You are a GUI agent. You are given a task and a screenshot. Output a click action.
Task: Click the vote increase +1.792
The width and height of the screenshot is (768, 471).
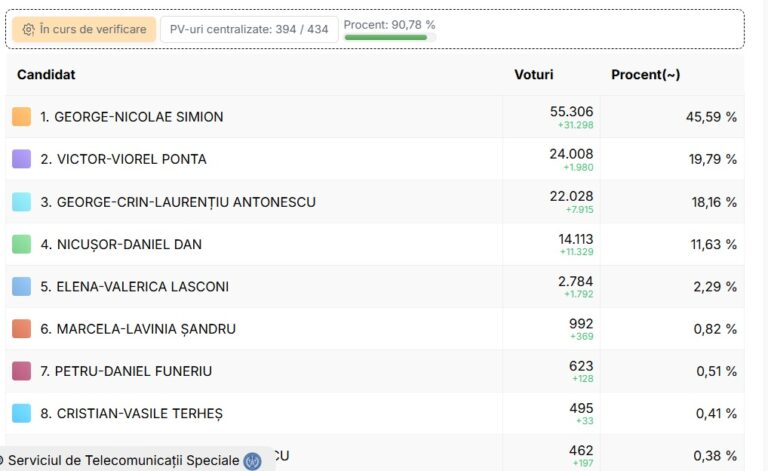click(578, 294)
